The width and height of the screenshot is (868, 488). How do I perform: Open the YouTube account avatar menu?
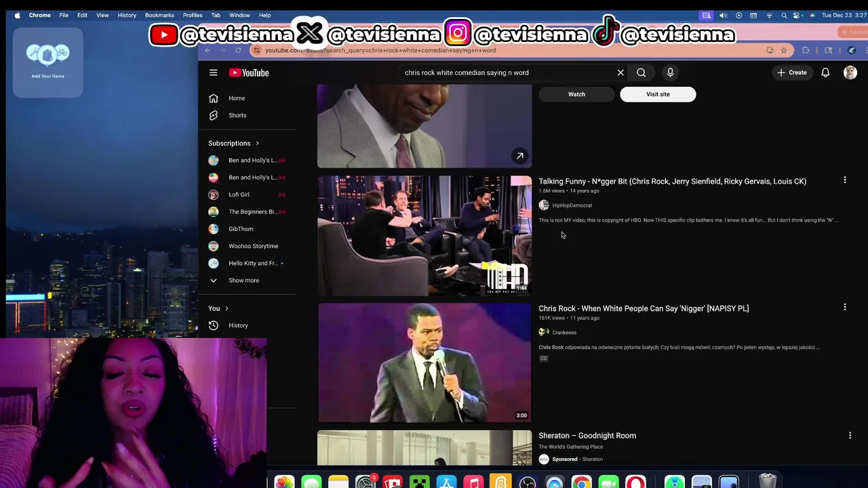(850, 73)
